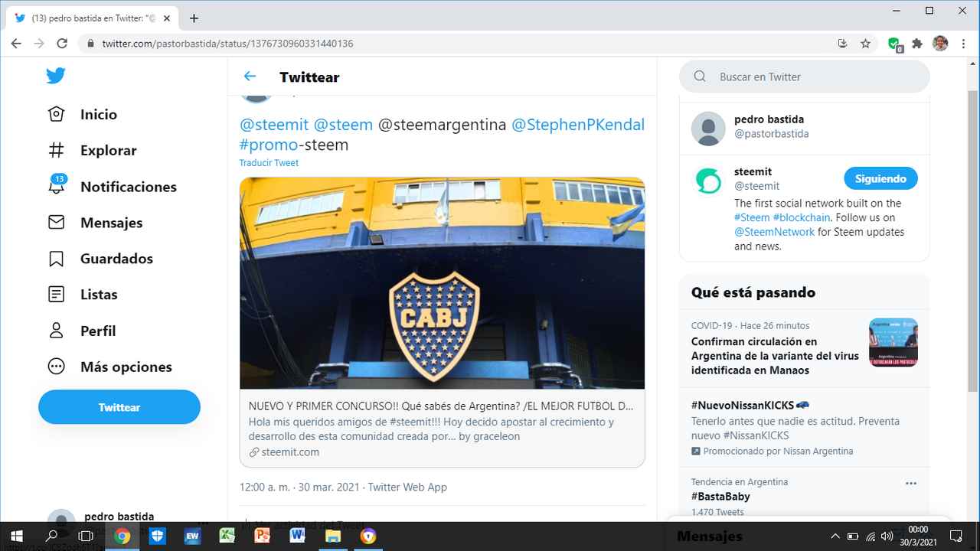Open Chrome from the taskbar
Screen dimensions: 980x551
coord(122,536)
